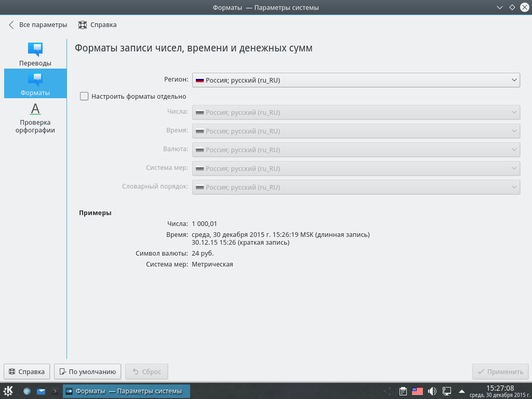Click the Russian flag in Регион box
The height and width of the screenshot is (399, 532).
coord(199,81)
